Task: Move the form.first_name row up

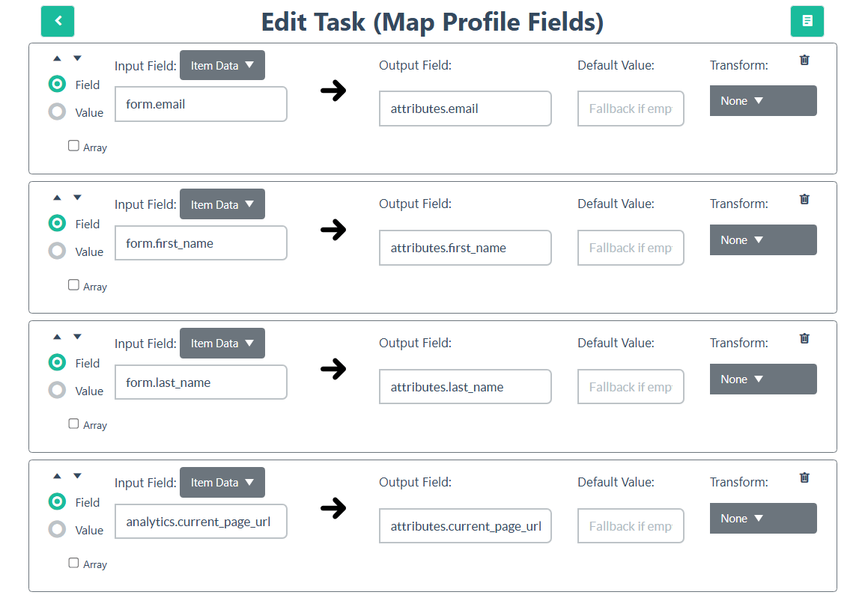Action: [57, 197]
